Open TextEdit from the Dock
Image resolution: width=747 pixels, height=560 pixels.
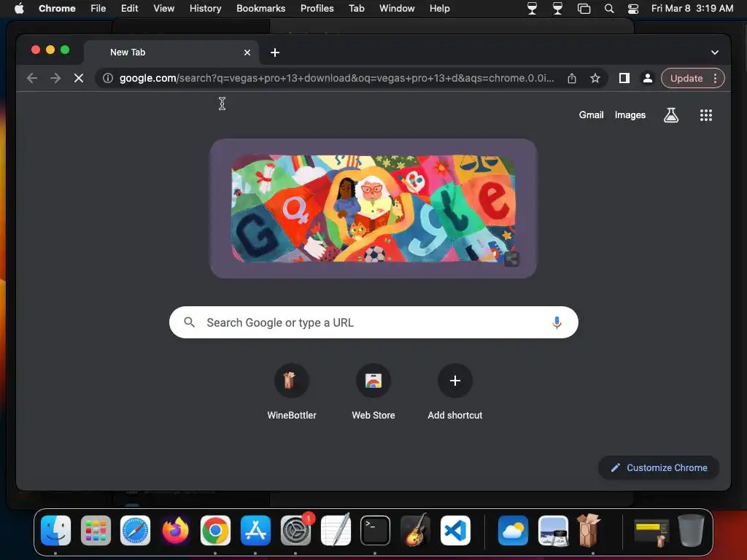pos(336,530)
